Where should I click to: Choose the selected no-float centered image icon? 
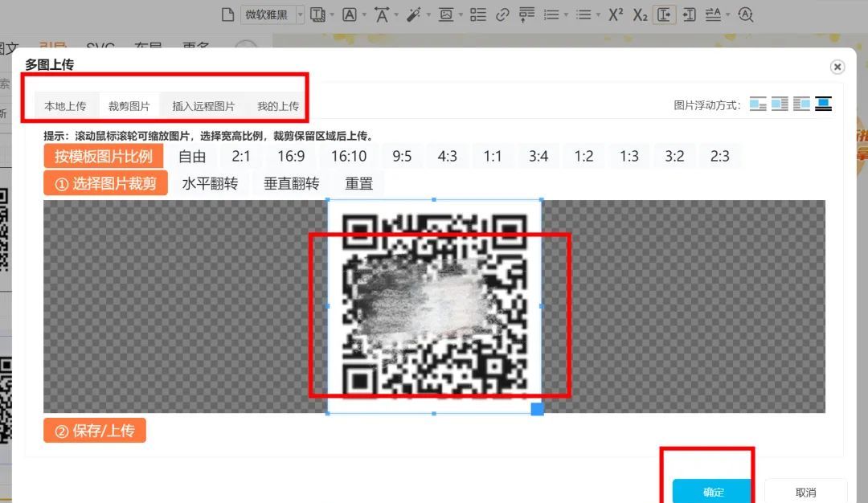[823, 104]
